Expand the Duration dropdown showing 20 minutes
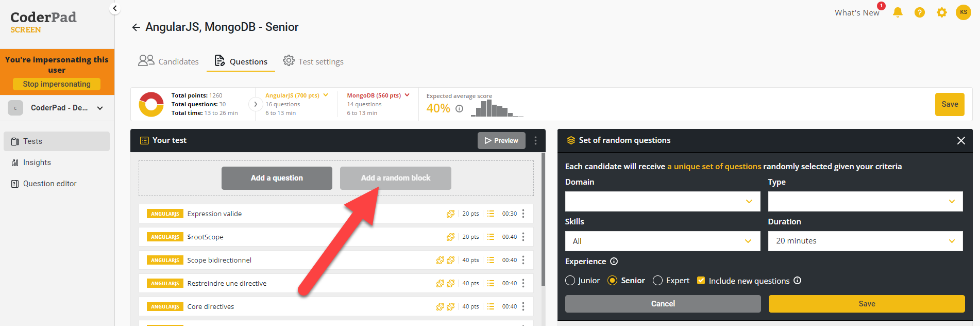Viewport: 980px width, 326px height. pos(865,241)
